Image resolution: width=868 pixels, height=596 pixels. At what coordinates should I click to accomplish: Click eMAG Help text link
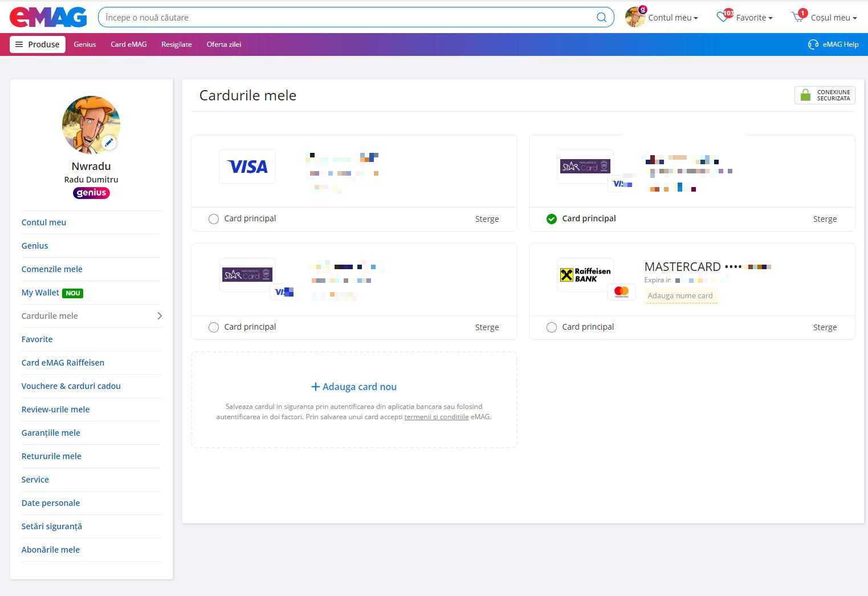841,44
